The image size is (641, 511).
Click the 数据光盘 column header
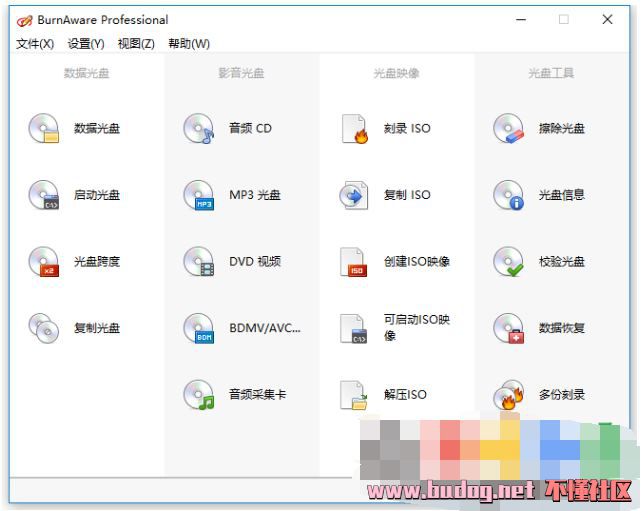click(86, 73)
